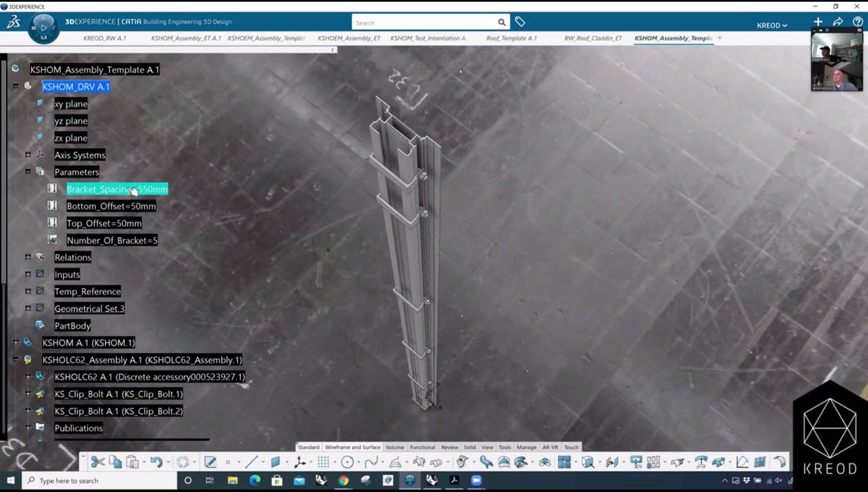Open the Roof_Template A.1 tab
868x492 pixels.
click(x=511, y=38)
